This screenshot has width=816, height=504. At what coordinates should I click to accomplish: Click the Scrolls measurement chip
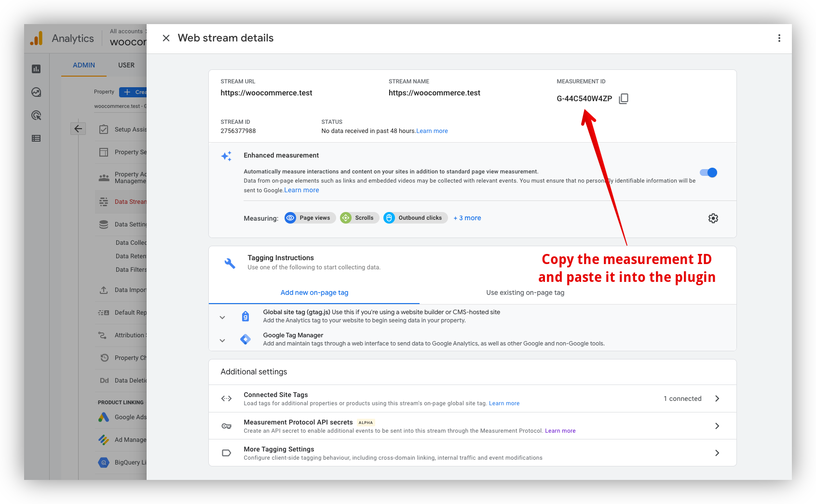pyautogui.click(x=359, y=218)
